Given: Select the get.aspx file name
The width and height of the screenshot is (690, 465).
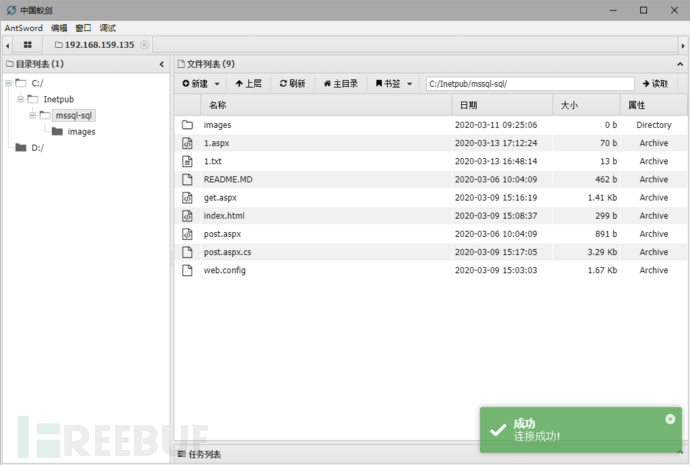Looking at the screenshot, I should [220, 198].
